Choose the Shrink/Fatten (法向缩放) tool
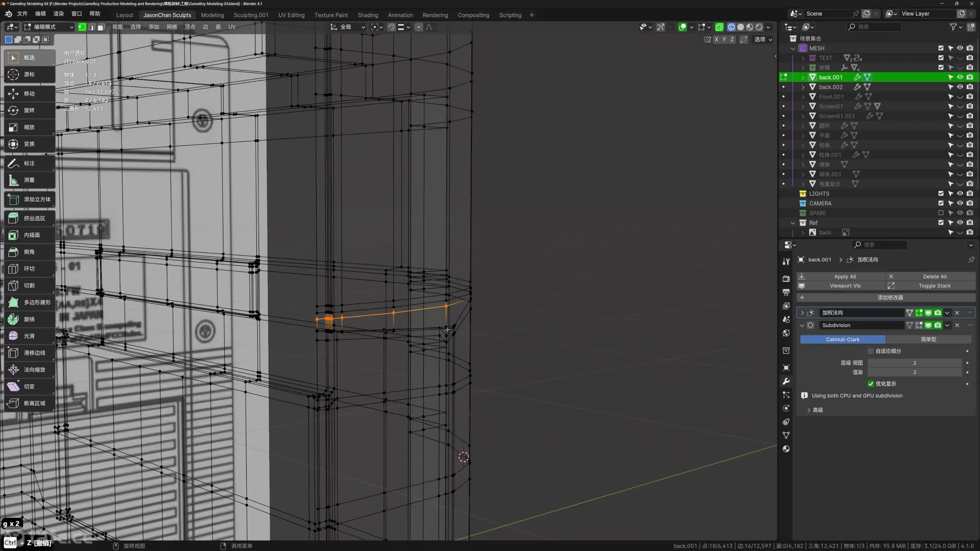This screenshot has width=980, height=551. pos(29,370)
